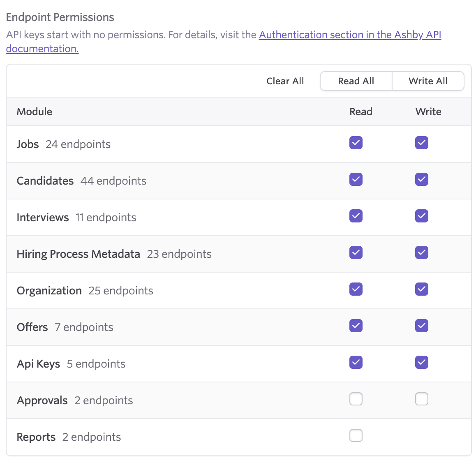This screenshot has height=463, width=476.
Task: Click the Clear All button
Action: pyautogui.click(x=285, y=81)
